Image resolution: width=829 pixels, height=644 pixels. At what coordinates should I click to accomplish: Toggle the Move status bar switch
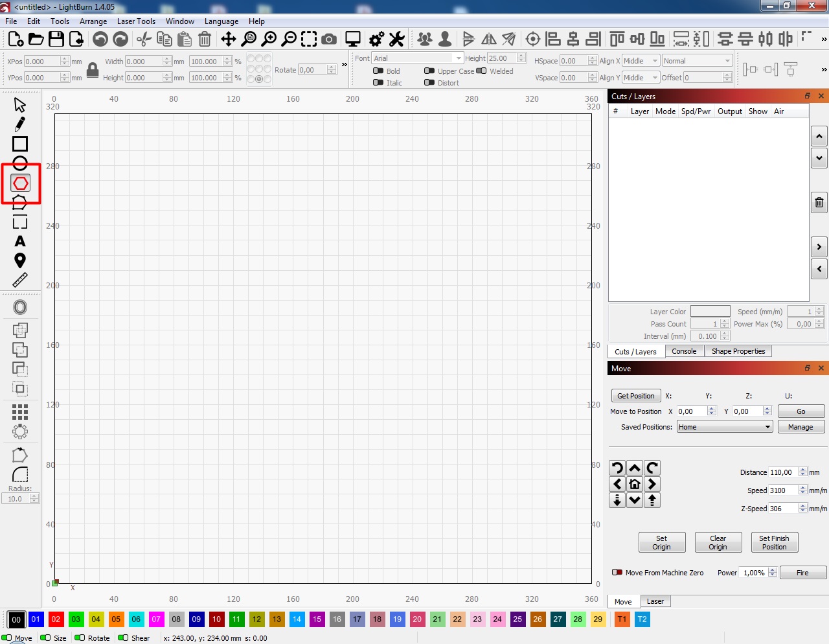click(7, 638)
